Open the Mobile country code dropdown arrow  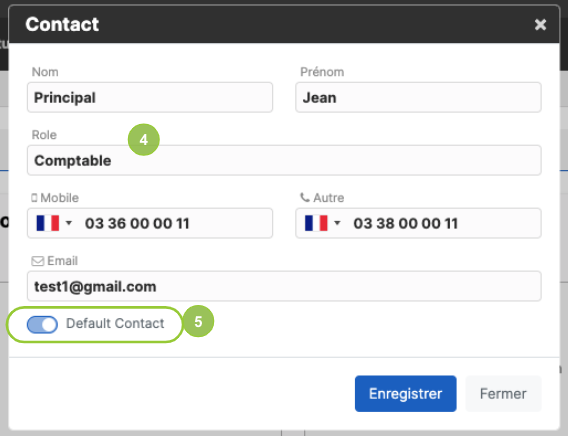[69, 223]
